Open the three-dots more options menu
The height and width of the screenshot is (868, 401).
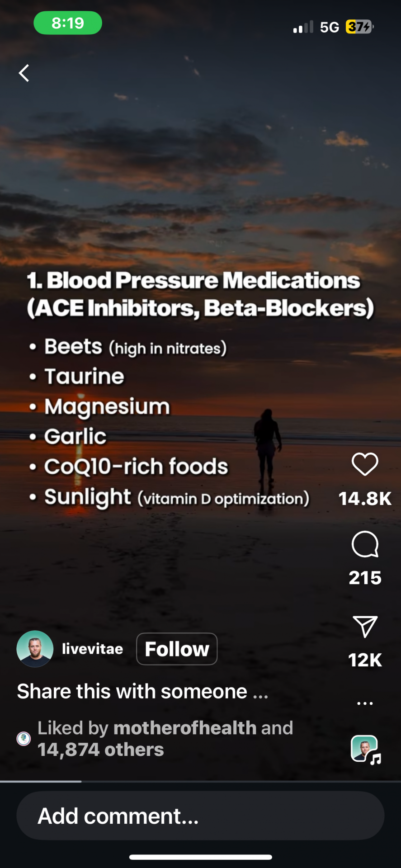(365, 703)
